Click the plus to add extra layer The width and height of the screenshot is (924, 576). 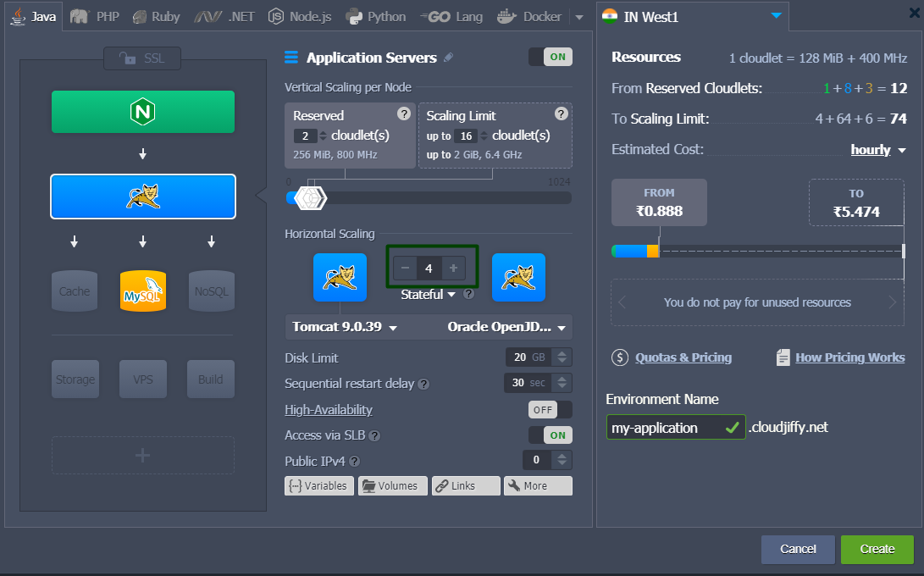pos(143,455)
